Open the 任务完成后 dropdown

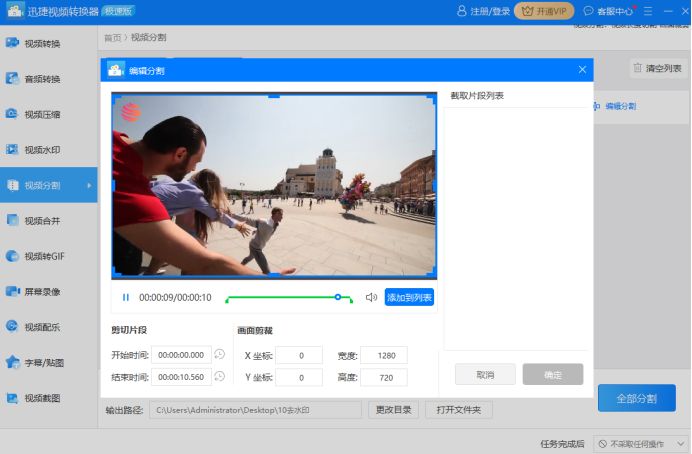pos(641,444)
